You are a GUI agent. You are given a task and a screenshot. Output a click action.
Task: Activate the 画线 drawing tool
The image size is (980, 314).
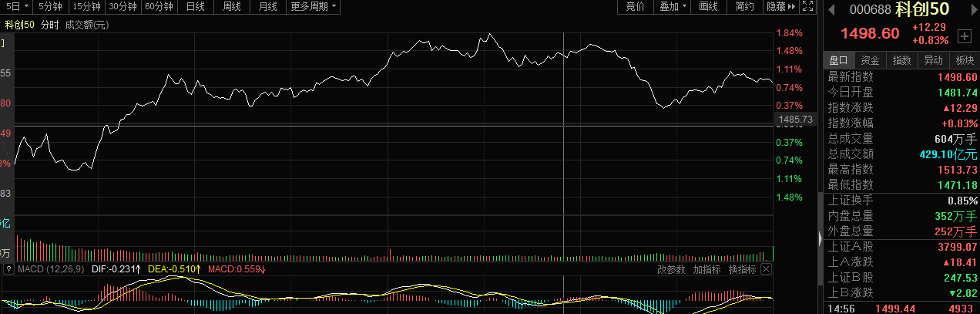(708, 7)
